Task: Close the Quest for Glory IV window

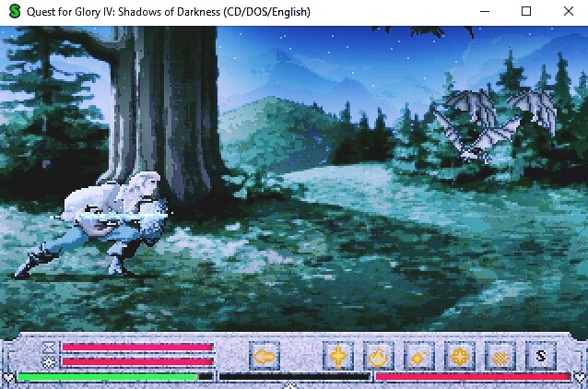Action: coord(569,12)
